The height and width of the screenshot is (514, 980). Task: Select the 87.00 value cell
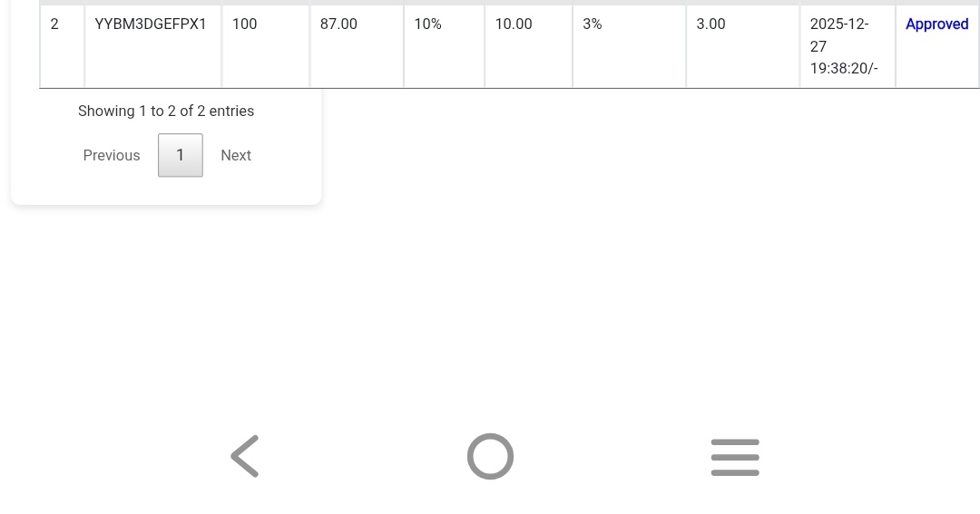click(338, 24)
